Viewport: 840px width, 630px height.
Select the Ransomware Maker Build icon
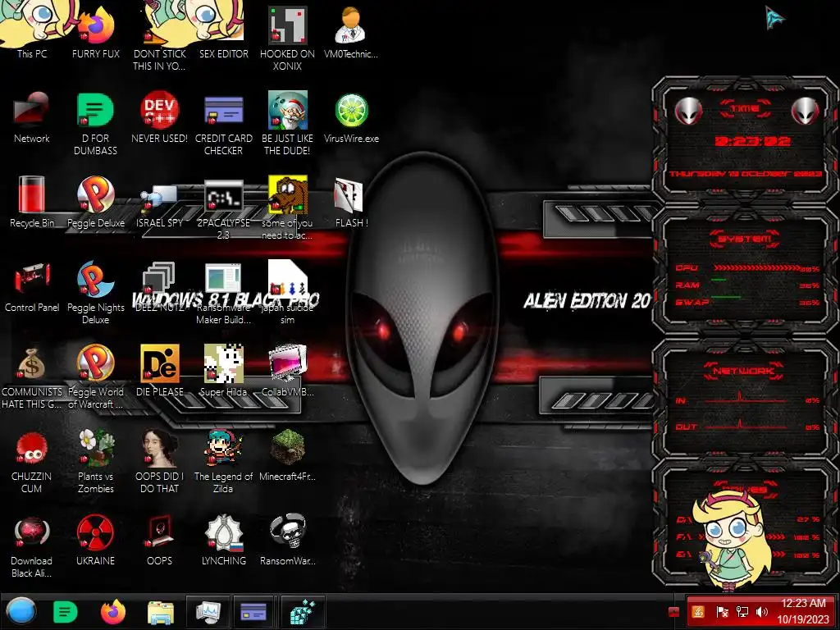tap(223, 292)
